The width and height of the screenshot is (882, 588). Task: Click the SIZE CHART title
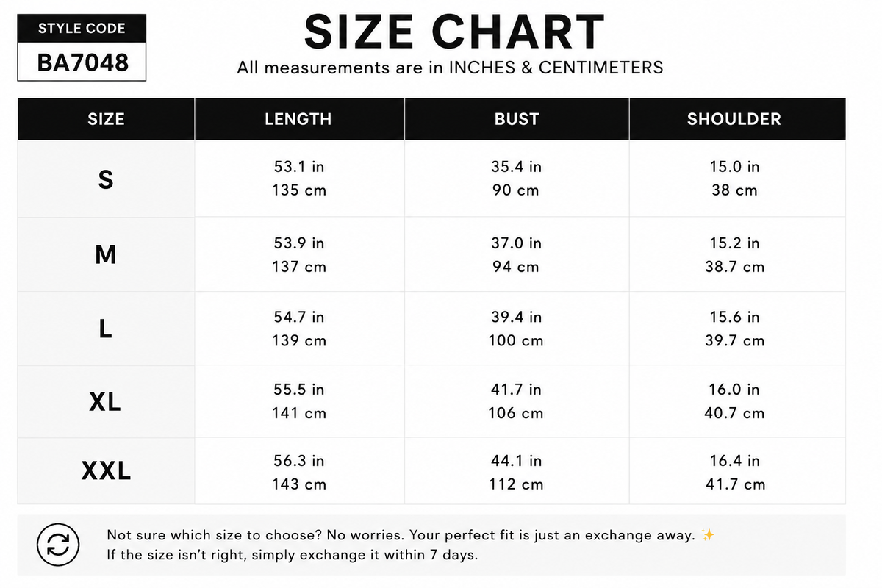click(x=454, y=32)
